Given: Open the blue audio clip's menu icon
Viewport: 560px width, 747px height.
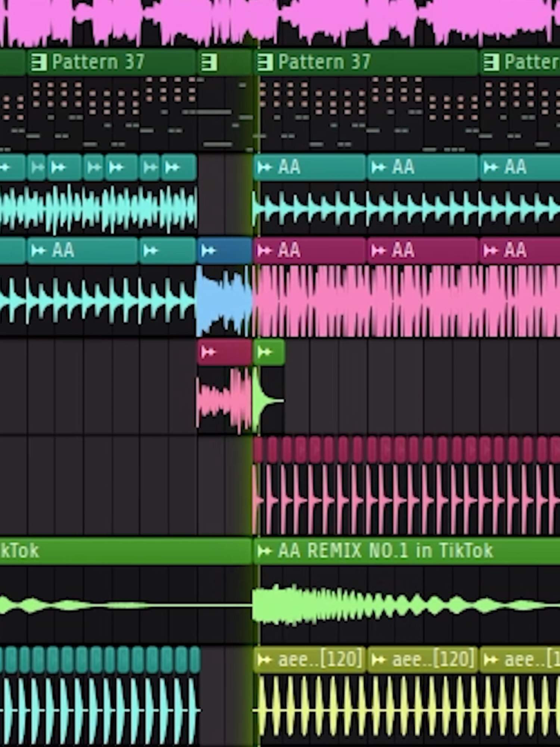Looking at the screenshot, I should point(208,250).
